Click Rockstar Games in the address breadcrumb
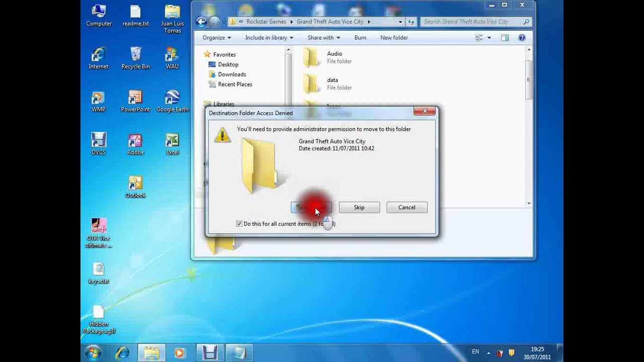The height and width of the screenshot is (362, 644). pyautogui.click(x=266, y=22)
